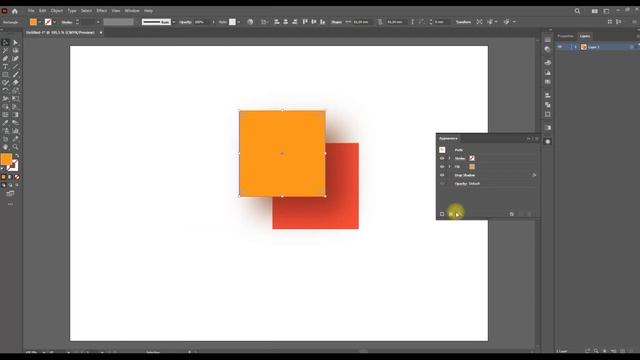Select the Rotate tool
640x360 pixels.
(x=5, y=91)
